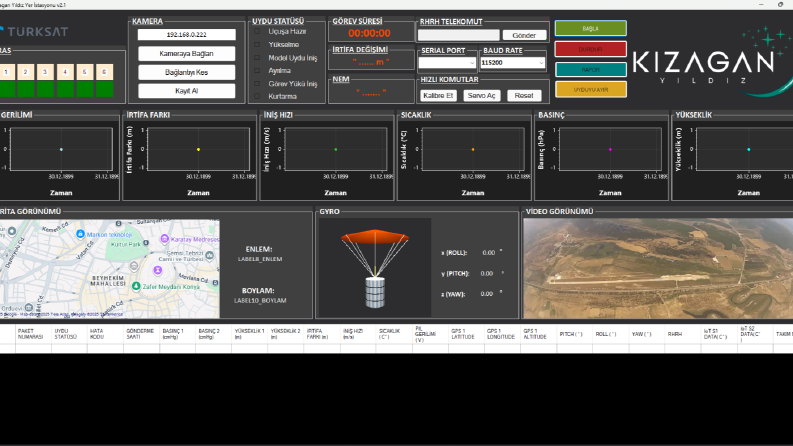Click the GÖNDERME SAATİ column header
This screenshot has width=793, height=446.
[x=142, y=334]
